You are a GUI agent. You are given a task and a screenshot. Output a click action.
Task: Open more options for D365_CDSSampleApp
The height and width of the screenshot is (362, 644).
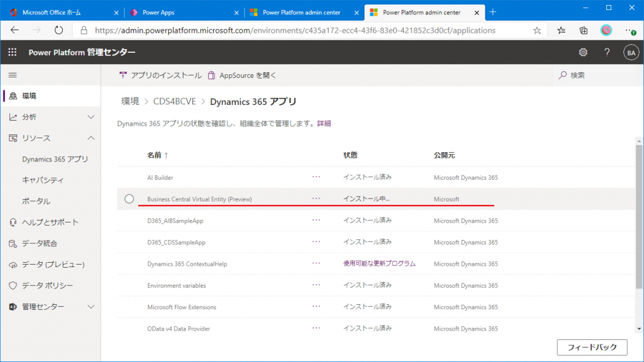point(316,242)
